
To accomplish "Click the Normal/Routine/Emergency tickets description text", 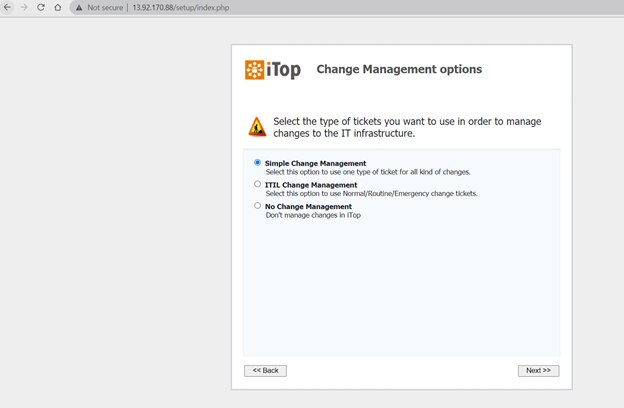I will 371,193.
